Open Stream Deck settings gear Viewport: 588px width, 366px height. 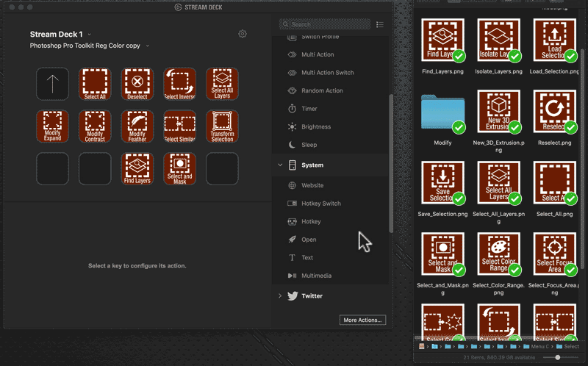tap(243, 34)
